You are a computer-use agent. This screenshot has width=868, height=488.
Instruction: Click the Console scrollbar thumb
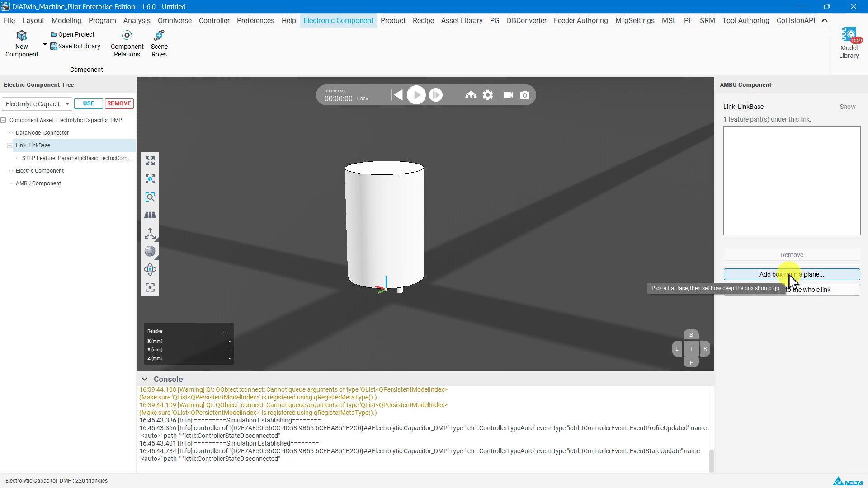tap(711, 461)
